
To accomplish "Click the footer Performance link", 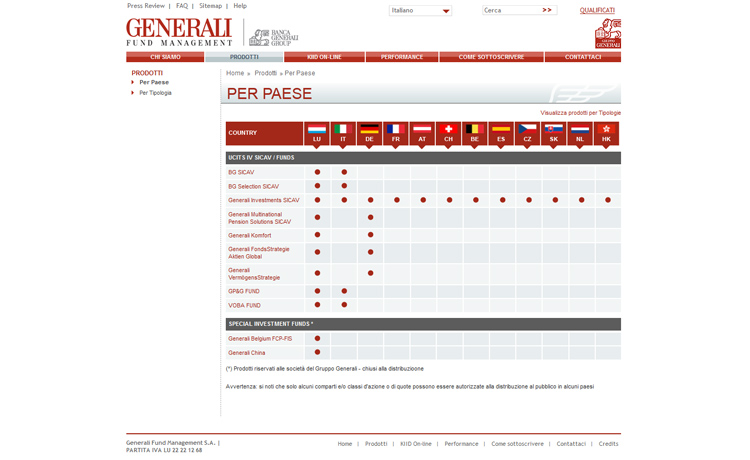I will 461,444.
